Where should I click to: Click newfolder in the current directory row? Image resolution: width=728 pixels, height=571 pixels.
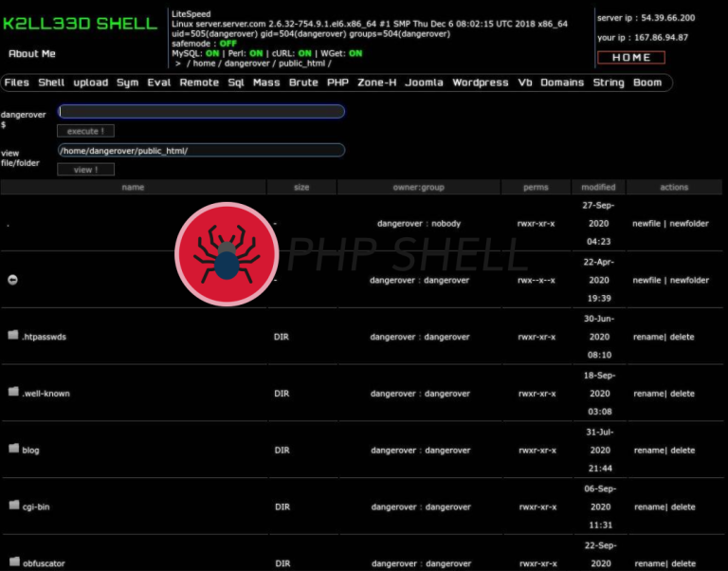coord(689,224)
